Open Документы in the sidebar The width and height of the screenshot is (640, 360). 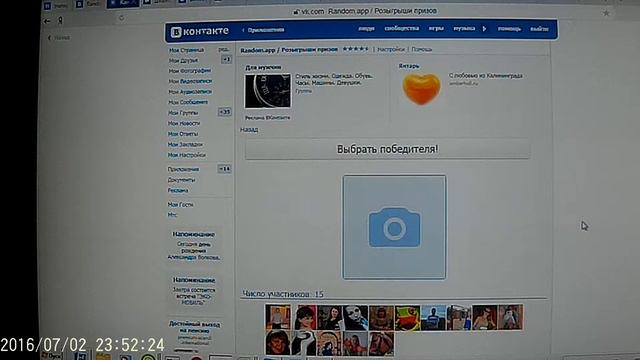(181, 180)
